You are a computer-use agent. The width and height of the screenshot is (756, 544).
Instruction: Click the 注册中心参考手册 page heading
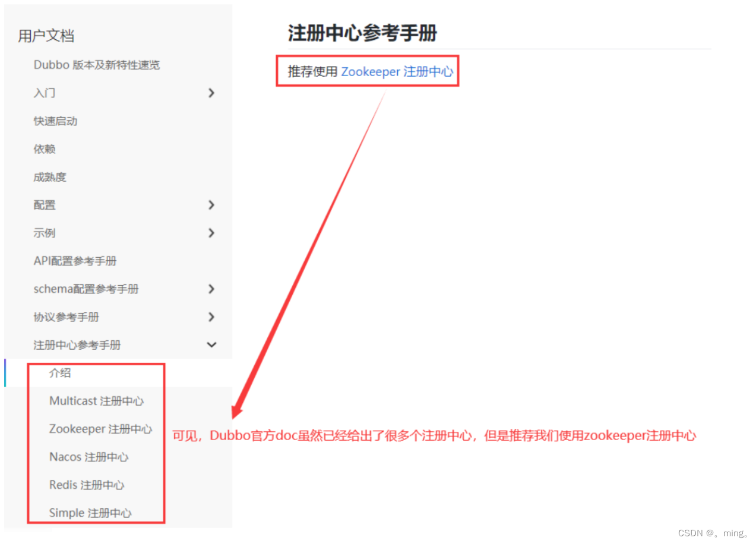tap(362, 33)
